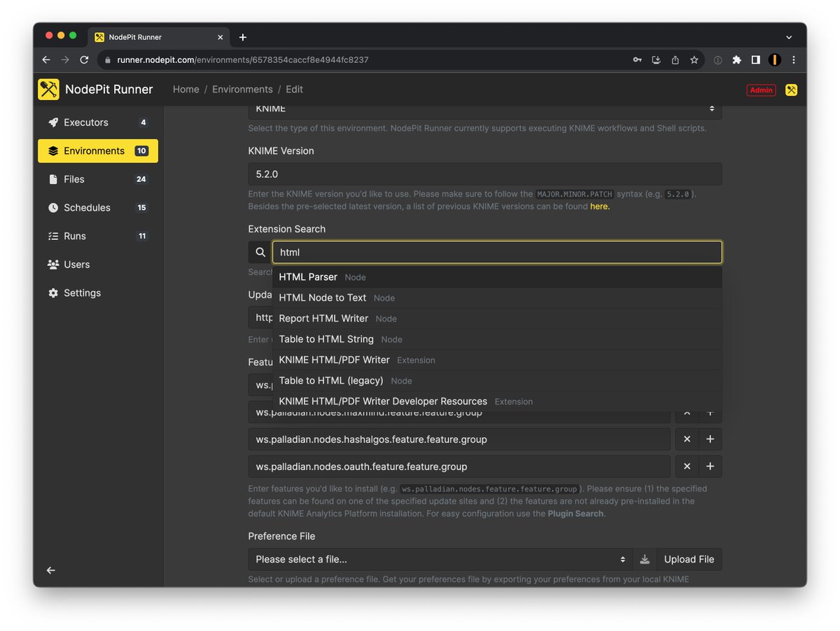This screenshot has height=631, width=840.
Task: Open the profile icon next to Admin badge
Action: pos(791,90)
